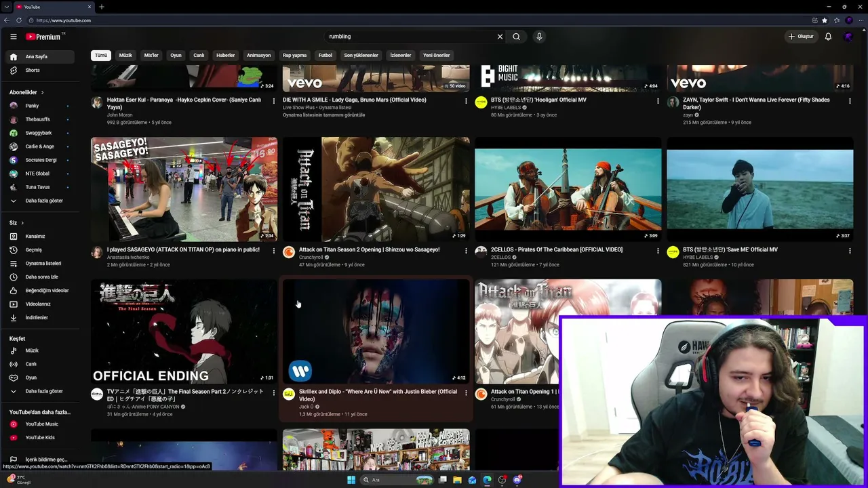Open options menu for ZAYN Taylor Swift video
Viewport: 868px width, 488px height.
[850, 101]
